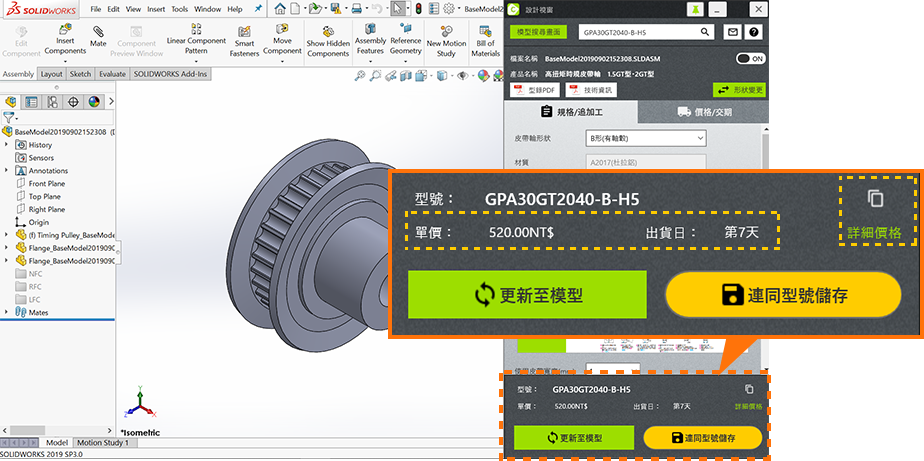The image size is (924, 461).
Task: Click the 連同型號儲存 yellow button
Action: click(783, 295)
